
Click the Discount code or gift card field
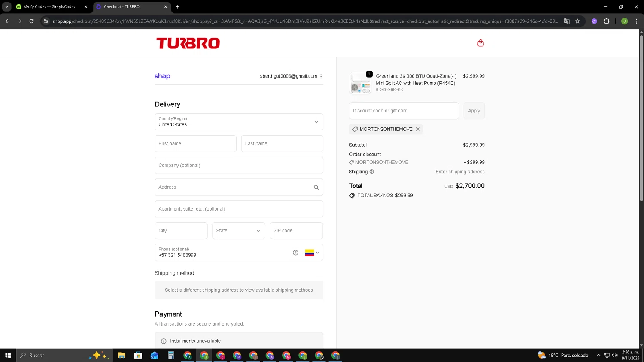[404, 111]
